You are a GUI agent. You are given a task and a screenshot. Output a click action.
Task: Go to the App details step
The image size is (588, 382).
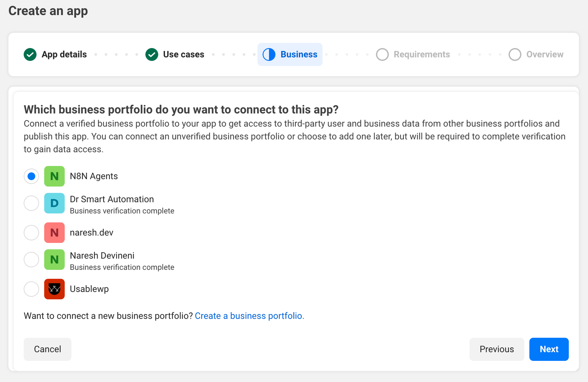pyautogui.click(x=55, y=54)
